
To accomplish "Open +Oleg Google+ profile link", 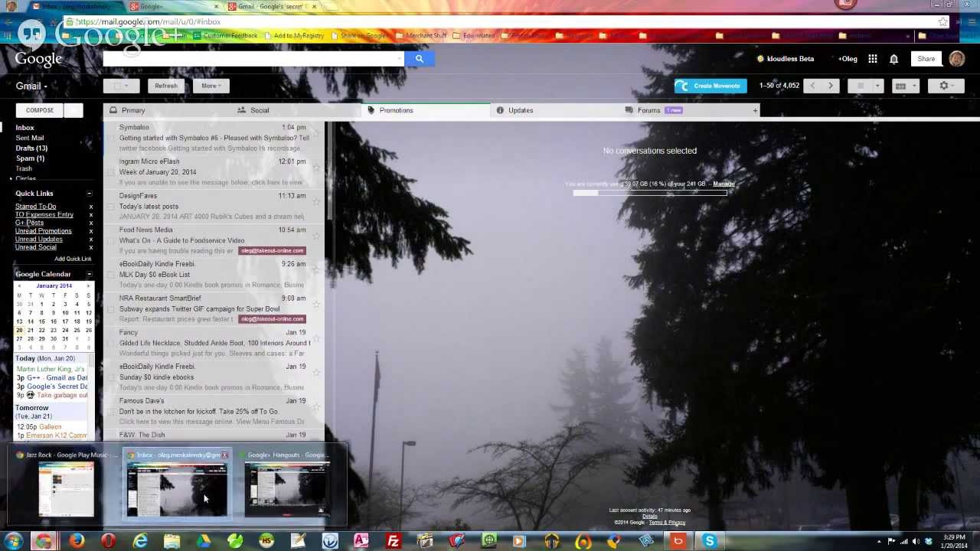I will 848,59.
